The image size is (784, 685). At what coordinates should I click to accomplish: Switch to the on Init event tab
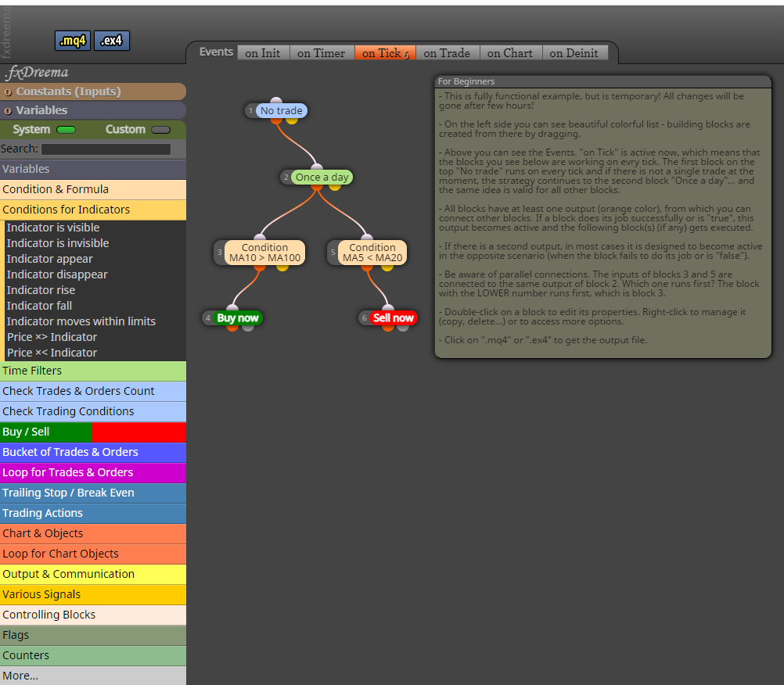[x=263, y=53]
